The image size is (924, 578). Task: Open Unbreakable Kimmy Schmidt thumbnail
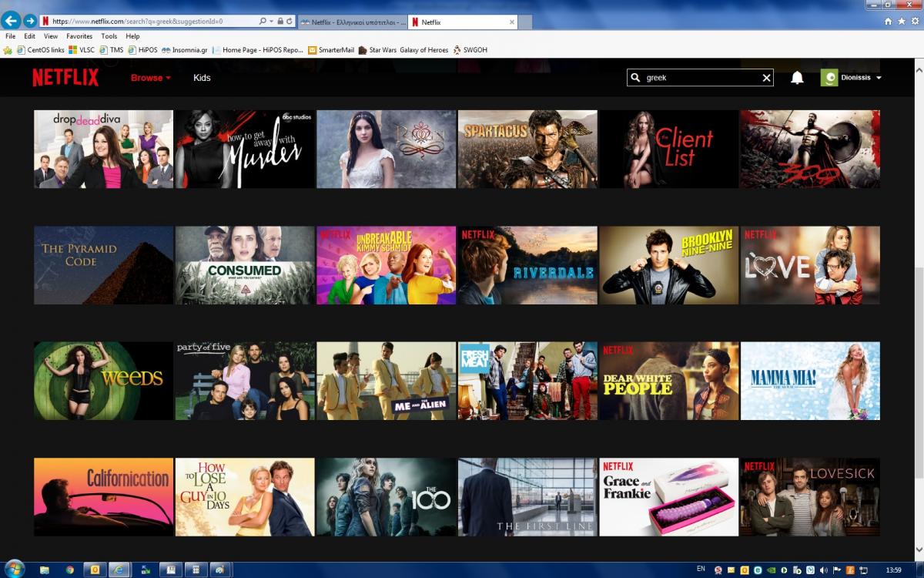tap(386, 265)
